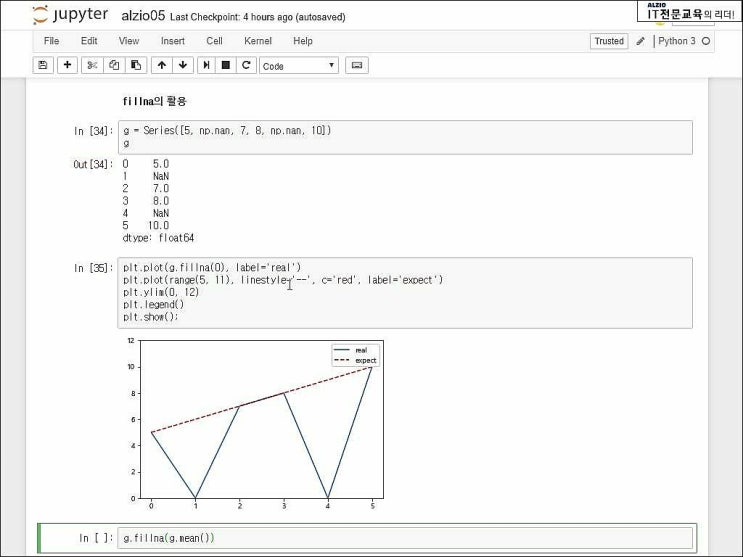Click the Trusted notebook button
The width and height of the screenshot is (743, 557).
pyautogui.click(x=609, y=41)
